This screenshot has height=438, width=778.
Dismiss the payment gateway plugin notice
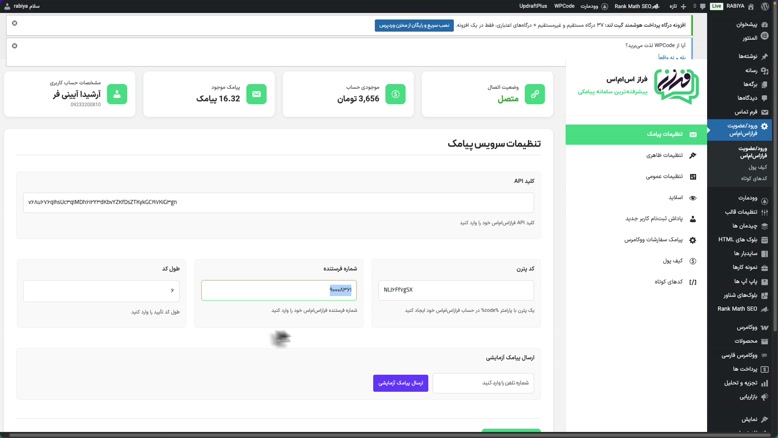click(x=15, y=23)
